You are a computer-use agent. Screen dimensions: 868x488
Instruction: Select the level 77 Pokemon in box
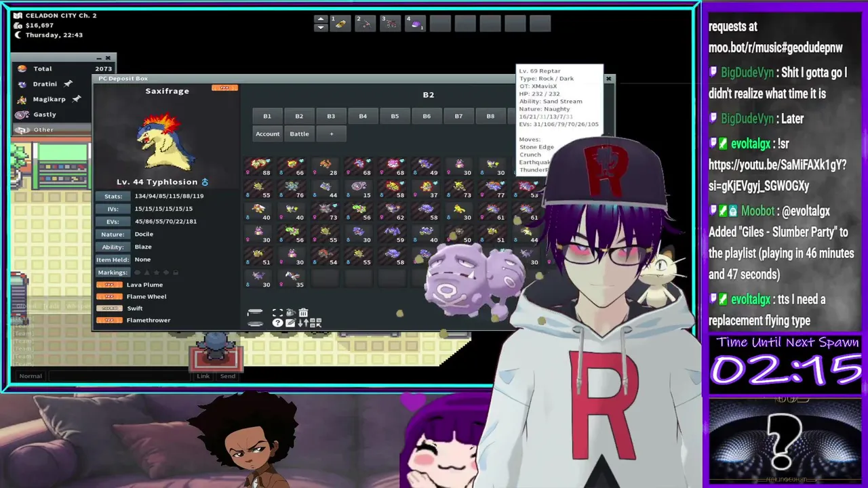(x=493, y=189)
